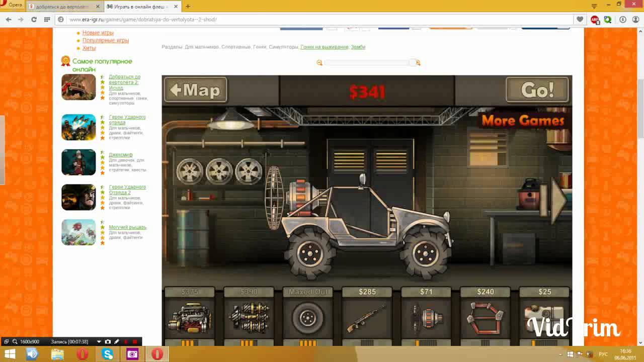
Task: Open the speaker app on the taskbar
Action: pos(32,354)
